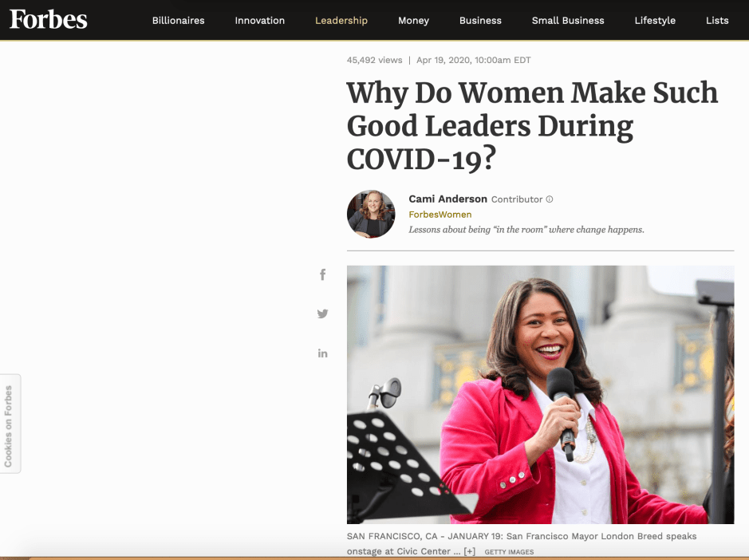The height and width of the screenshot is (560, 749).
Task: Click the main article photo
Action: [540, 394]
